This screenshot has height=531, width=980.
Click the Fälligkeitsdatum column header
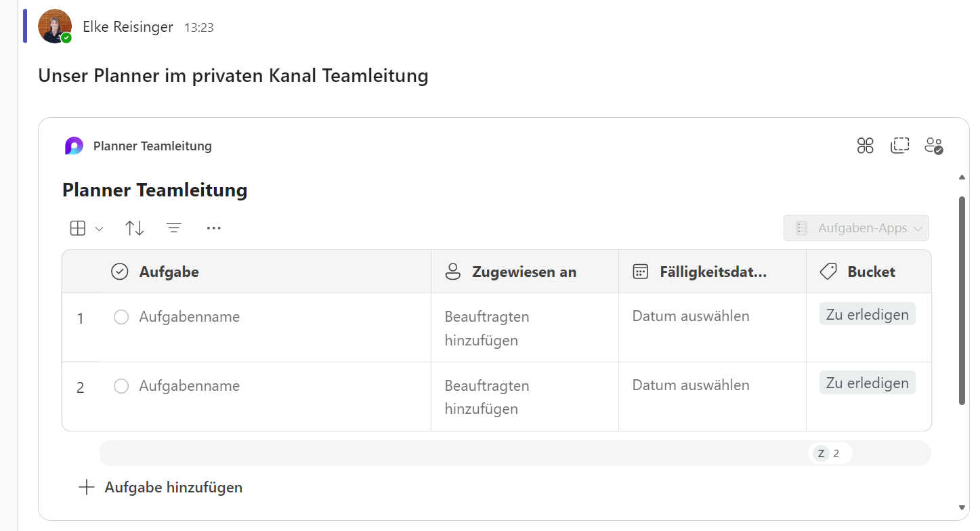712,272
